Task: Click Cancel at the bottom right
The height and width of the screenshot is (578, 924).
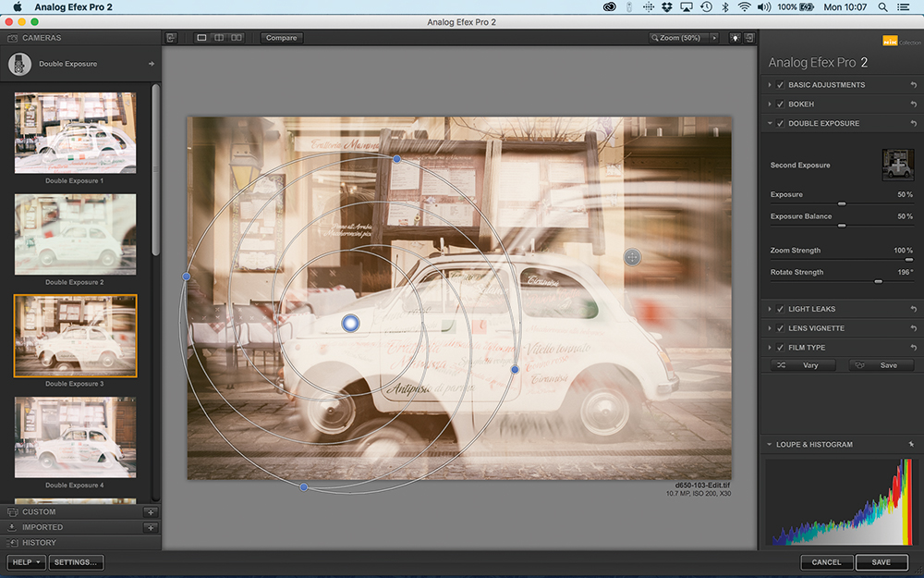Action: [x=827, y=562]
